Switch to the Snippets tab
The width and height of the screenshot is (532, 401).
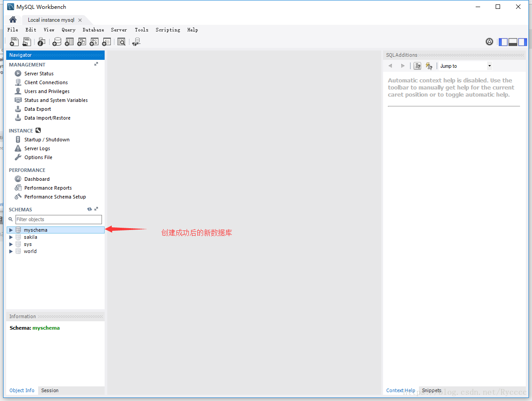click(432, 390)
